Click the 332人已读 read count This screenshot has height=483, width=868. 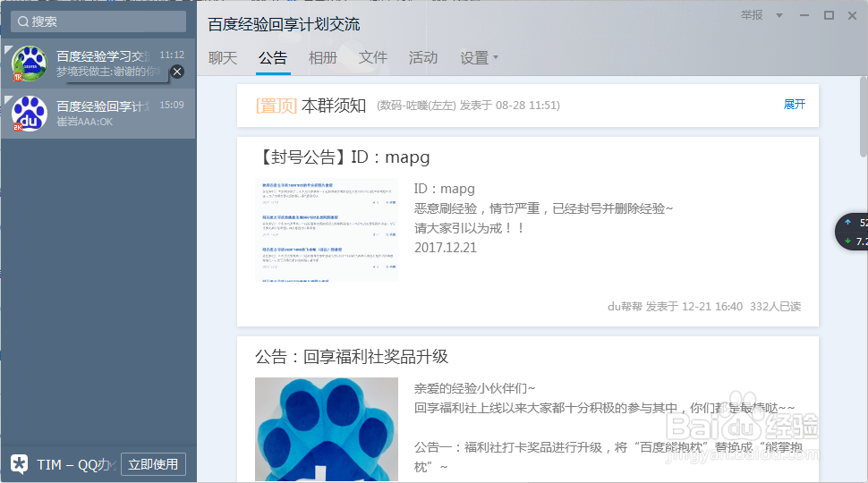(x=776, y=307)
